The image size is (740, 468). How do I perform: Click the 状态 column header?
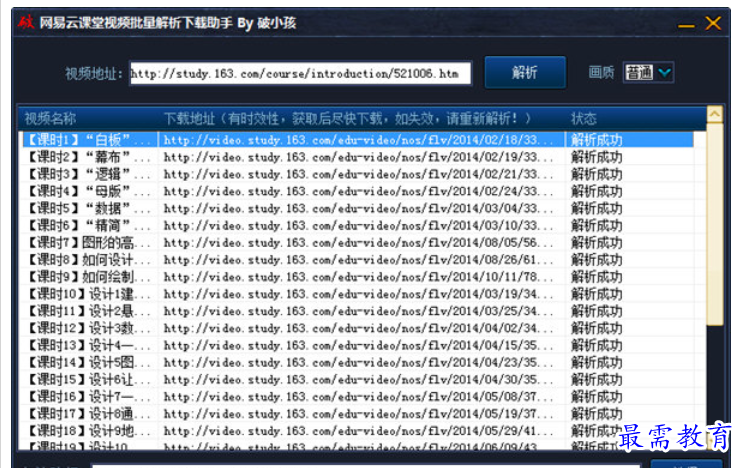[583, 118]
